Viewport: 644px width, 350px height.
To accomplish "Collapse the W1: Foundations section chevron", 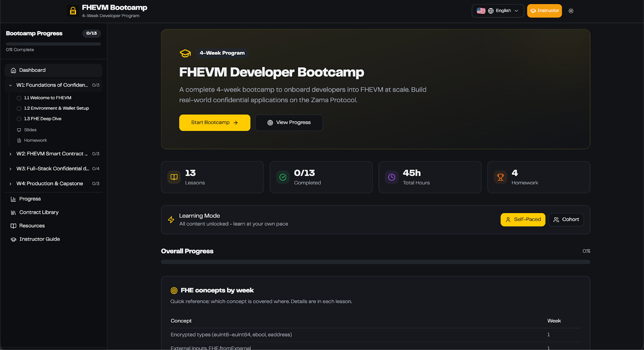I will 10,85.
